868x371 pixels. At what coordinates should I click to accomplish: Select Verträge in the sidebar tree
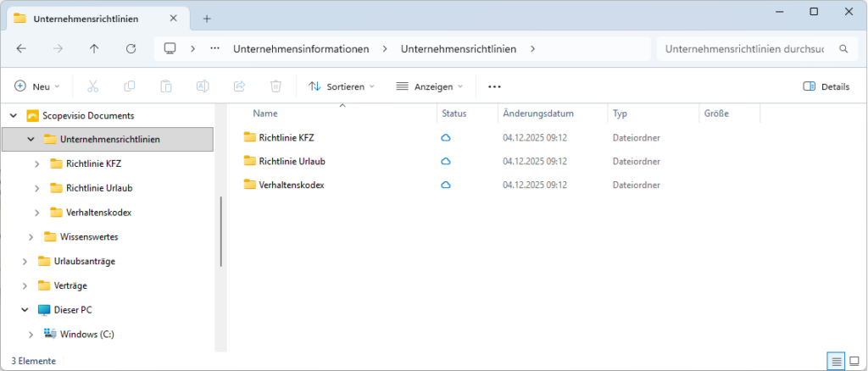70,285
